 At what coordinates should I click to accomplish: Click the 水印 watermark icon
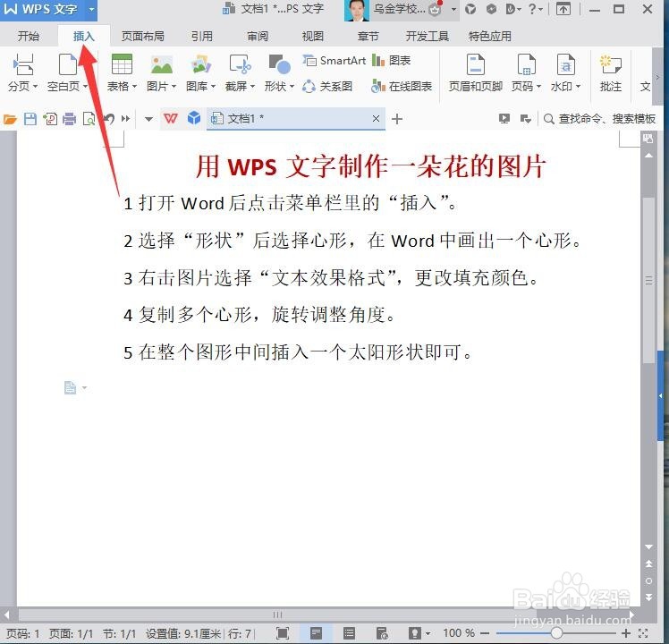click(566, 64)
